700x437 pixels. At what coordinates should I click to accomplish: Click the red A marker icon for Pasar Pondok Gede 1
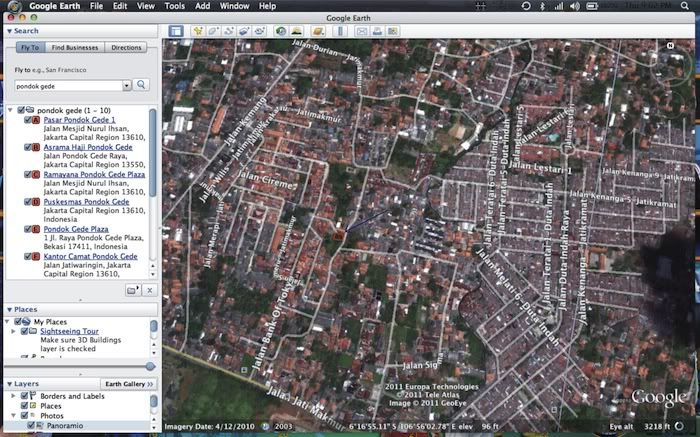(36, 120)
